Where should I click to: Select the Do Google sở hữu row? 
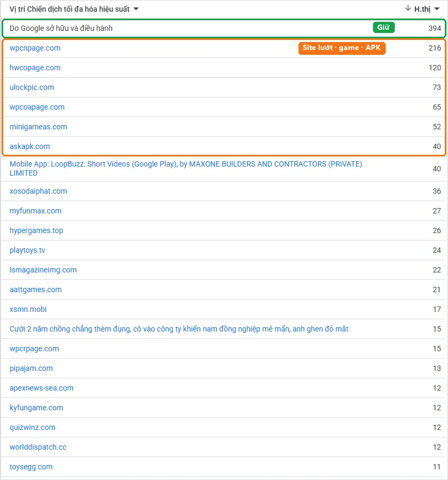tap(223, 28)
